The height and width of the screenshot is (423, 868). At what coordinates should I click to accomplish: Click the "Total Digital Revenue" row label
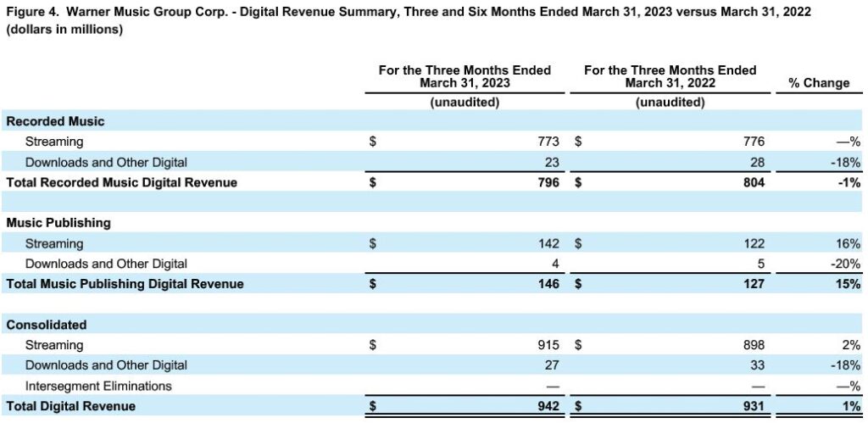pyautogui.click(x=71, y=406)
